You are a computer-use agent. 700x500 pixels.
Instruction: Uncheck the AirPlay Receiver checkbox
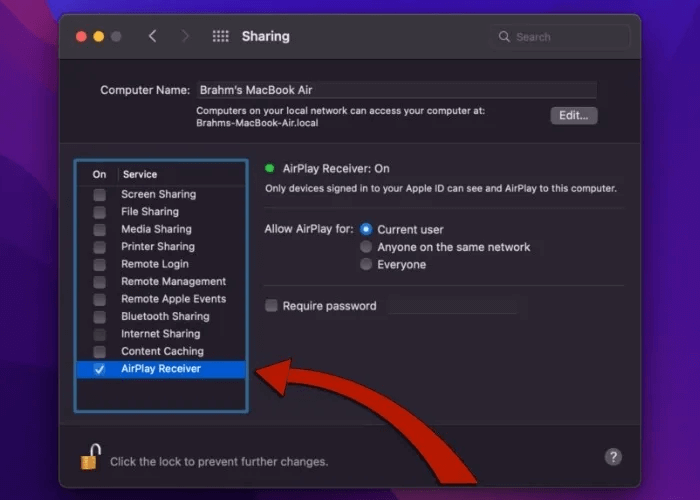coord(100,369)
